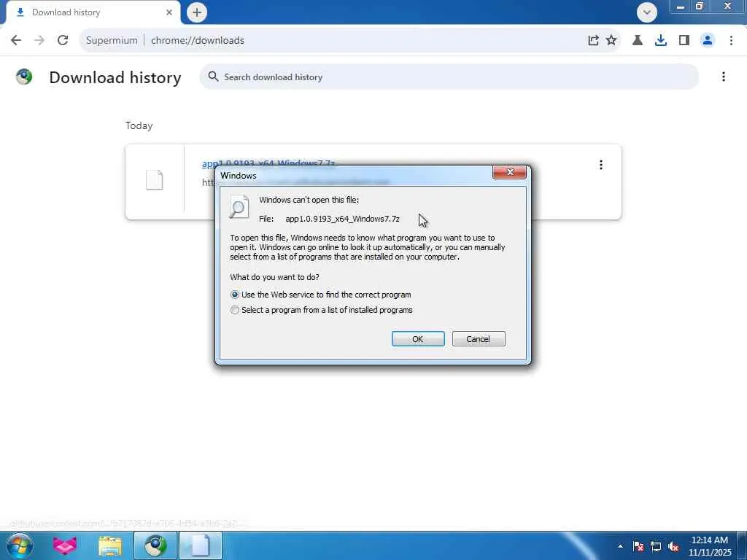Open the share page icon in address bar
Screen dimensions: 747x560
point(593,41)
